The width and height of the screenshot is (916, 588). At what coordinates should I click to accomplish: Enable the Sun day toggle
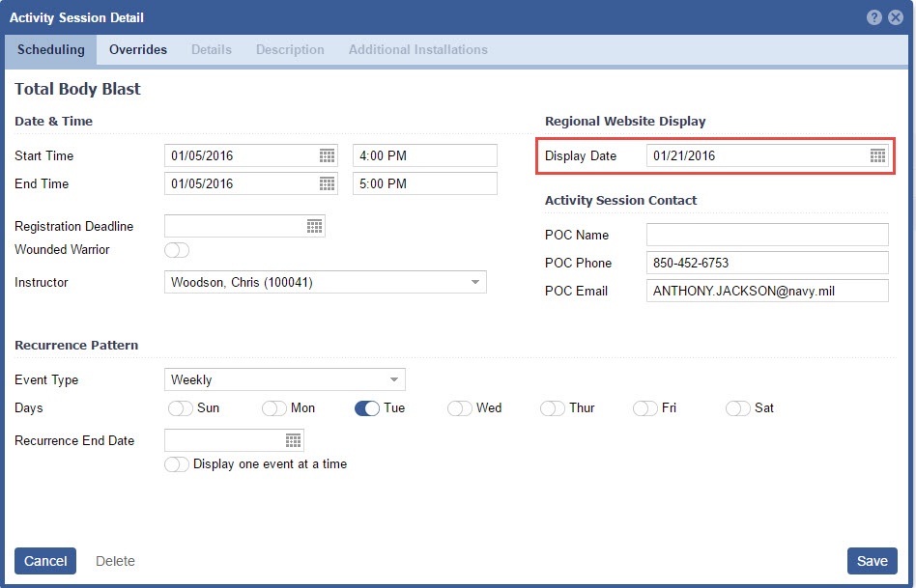point(181,408)
